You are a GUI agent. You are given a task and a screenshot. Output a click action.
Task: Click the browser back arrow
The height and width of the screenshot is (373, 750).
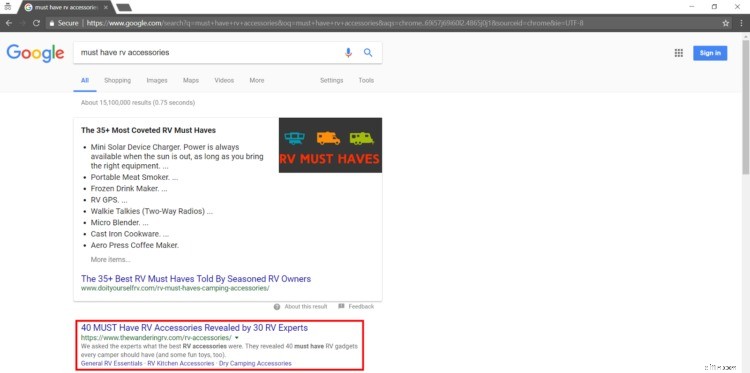(x=9, y=23)
